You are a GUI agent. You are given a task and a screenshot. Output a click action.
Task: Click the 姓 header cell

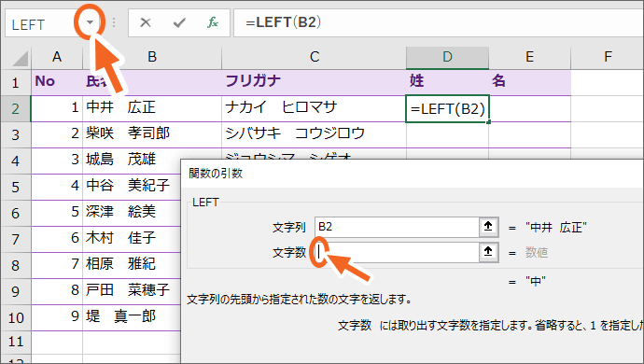point(448,82)
